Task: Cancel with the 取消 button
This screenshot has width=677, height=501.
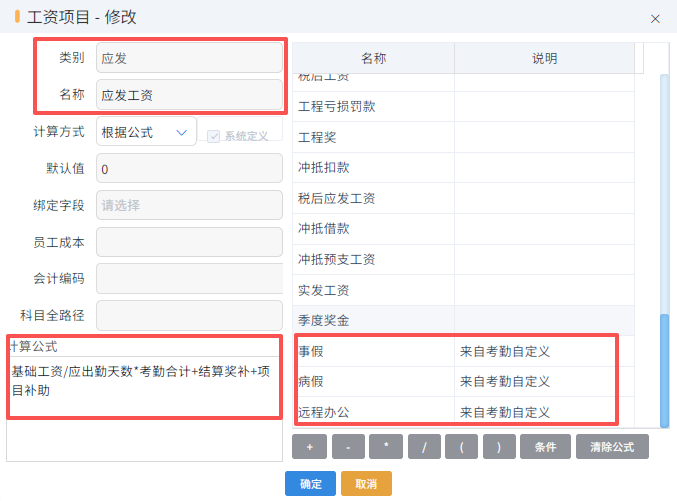Action: (366, 483)
